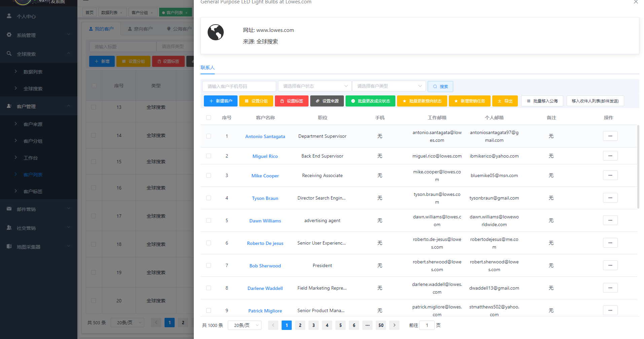The image size is (644, 339).
Task: Open the Antonio Santagata contact link
Action: tap(265, 136)
